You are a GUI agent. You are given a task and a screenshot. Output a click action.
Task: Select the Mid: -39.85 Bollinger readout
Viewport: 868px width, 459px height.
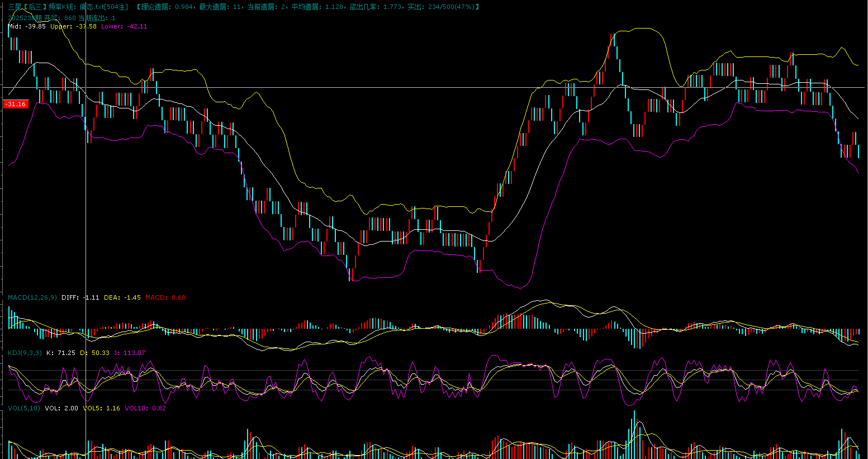(x=27, y=26)
